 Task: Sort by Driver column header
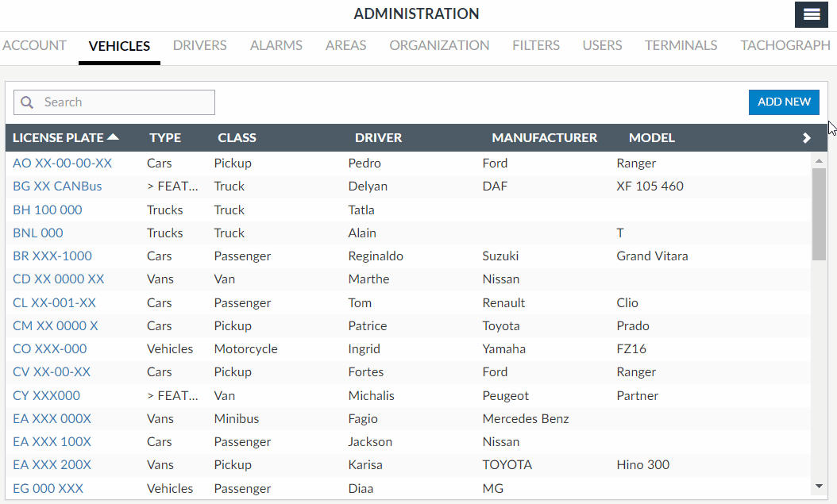tap(378, 138)
